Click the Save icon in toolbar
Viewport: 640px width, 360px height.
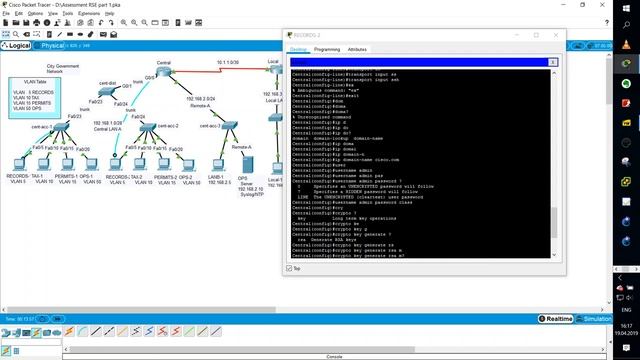[x=26, y=23]
